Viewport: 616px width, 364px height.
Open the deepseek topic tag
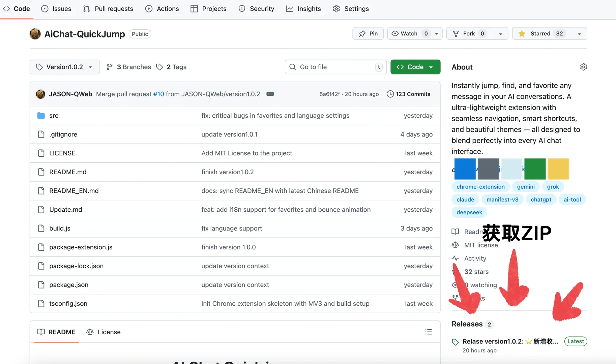click(x=469, y=212)
